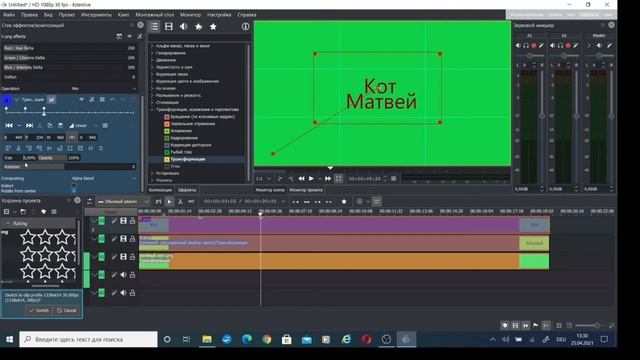640x360 pixels.
Task: Select the razor (scissors) tool
Action: [180, 202]
